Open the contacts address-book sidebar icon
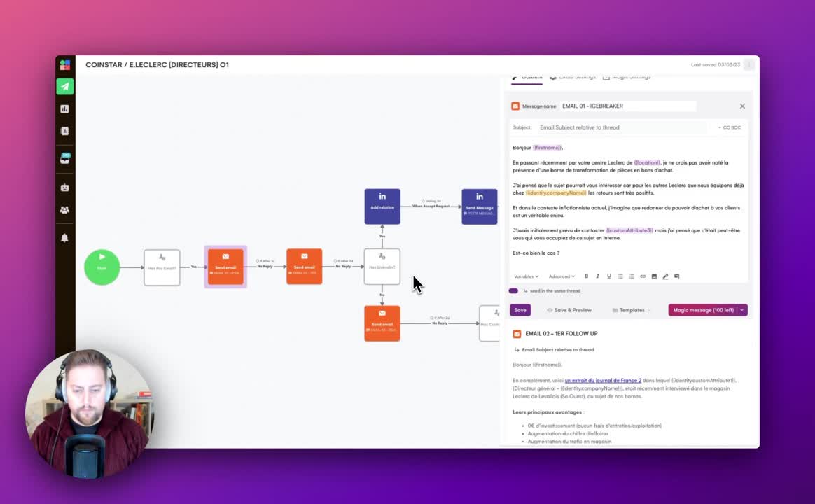 [x=65, y=131]
